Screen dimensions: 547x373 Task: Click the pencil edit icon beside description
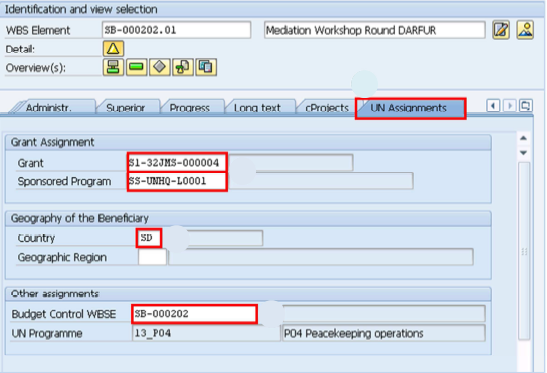click(x=501, y=30)
